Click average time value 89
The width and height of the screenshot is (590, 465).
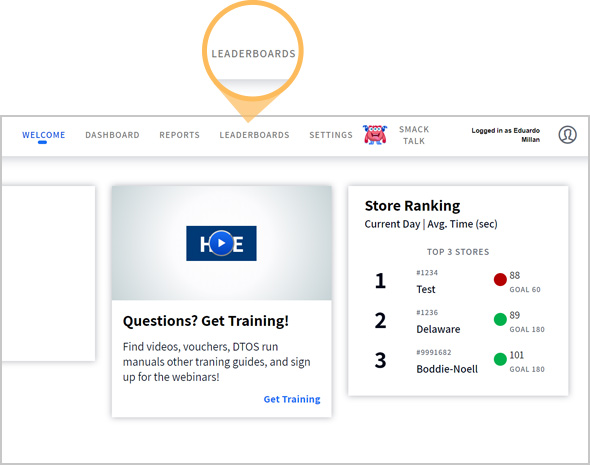tap(515, 315)
